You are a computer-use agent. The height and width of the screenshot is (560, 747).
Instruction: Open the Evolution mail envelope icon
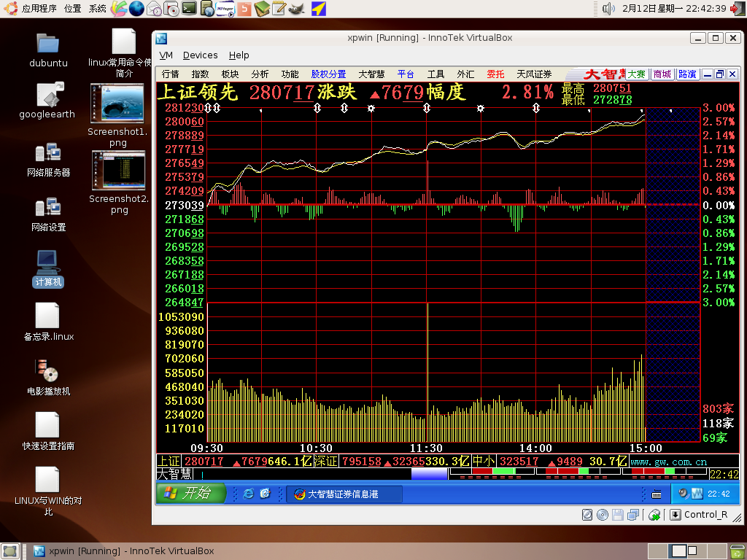coord(154,8)
